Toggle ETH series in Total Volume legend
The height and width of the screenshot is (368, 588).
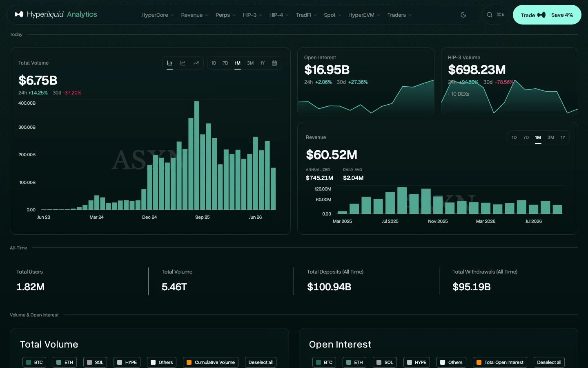pyautogui.click(x=65, y=362)
